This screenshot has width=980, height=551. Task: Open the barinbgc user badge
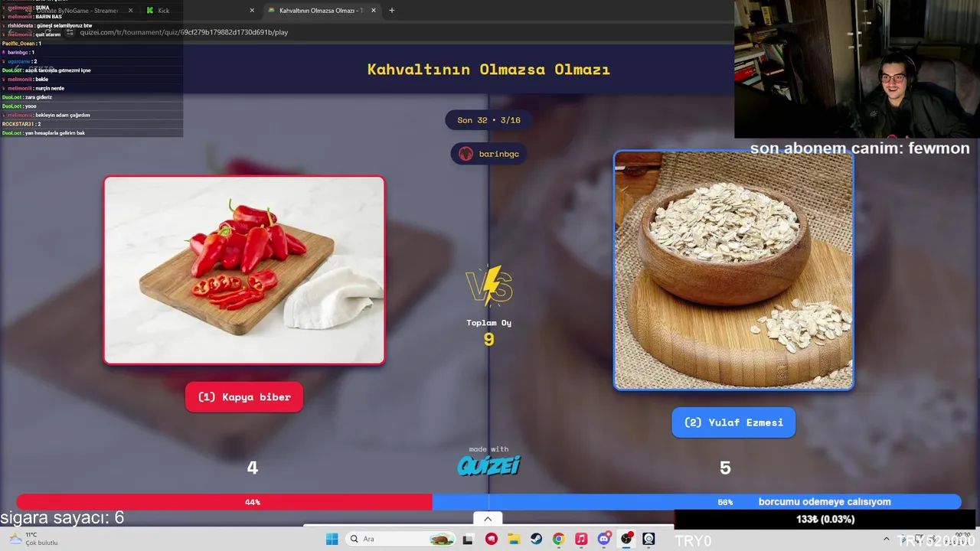click(x=488, y=154)
